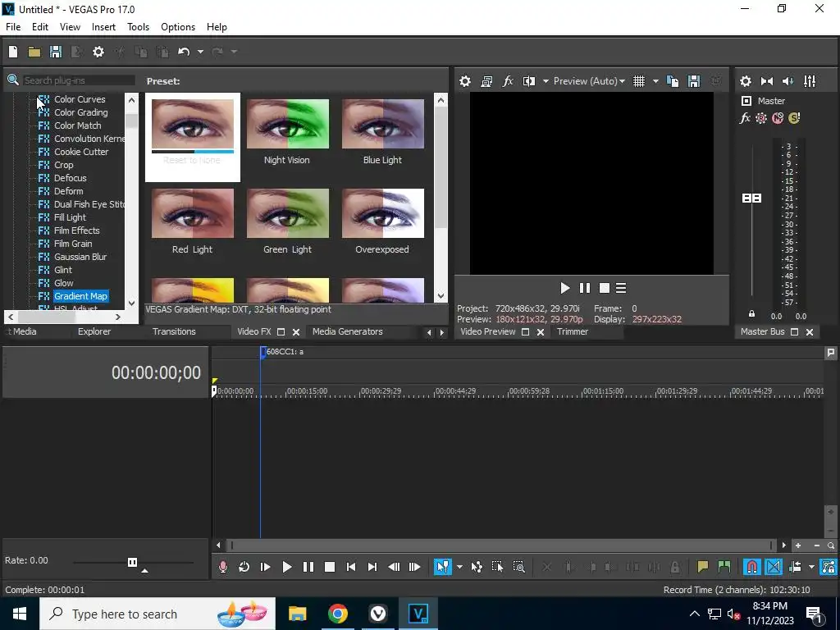Toggle Dim Output in Master Bus
The width and height of the screenshot is (840, 630).
click(x=788, y=81)
